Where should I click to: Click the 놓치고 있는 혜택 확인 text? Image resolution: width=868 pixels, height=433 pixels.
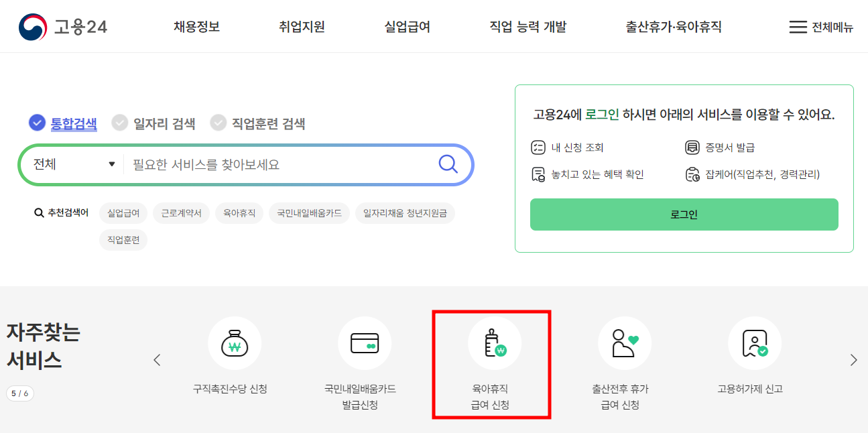(x=597, y=174)
